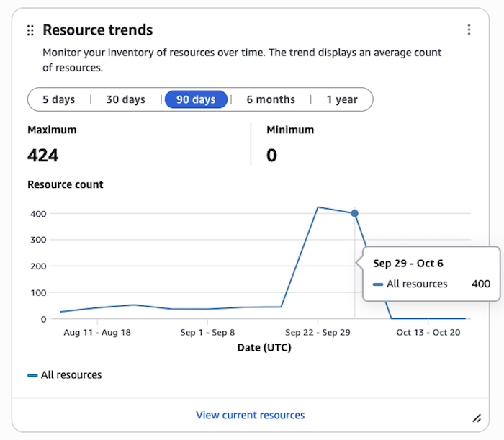Click the Maximum value 424
This screenshot has height=440, width=504.
43,155
